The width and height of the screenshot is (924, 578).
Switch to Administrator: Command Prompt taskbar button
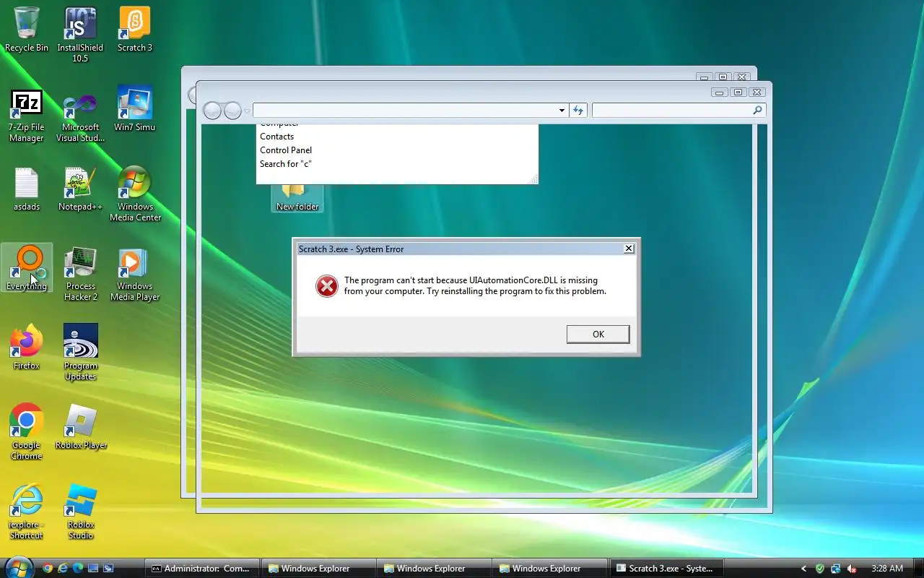[201, 569]
